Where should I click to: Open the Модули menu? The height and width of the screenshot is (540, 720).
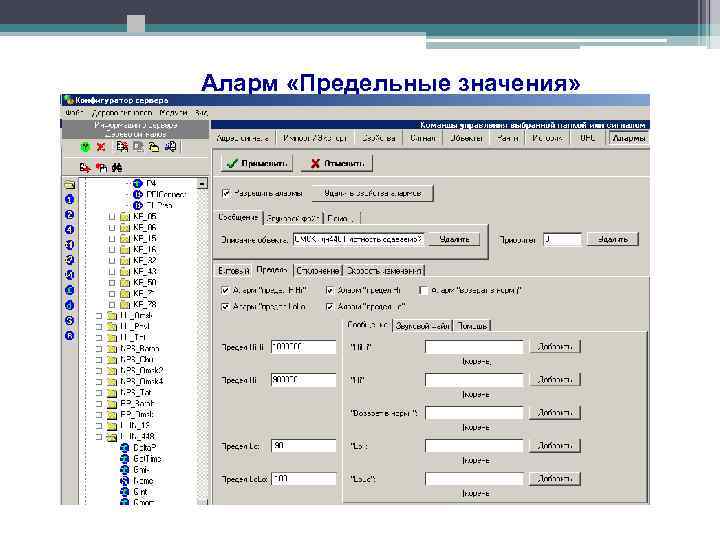pos(174,112)
